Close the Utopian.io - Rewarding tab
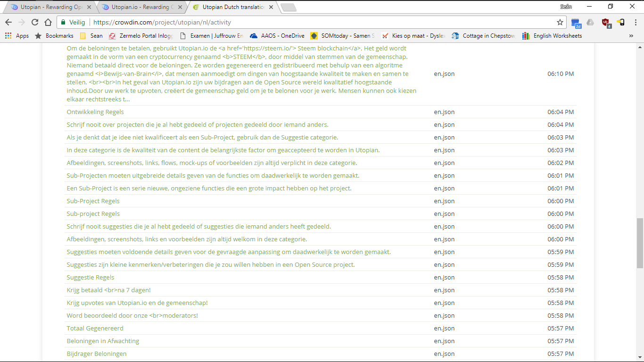The height and width of the screenshot is (362, 644). pyautogui.click(x=180, y=7)
